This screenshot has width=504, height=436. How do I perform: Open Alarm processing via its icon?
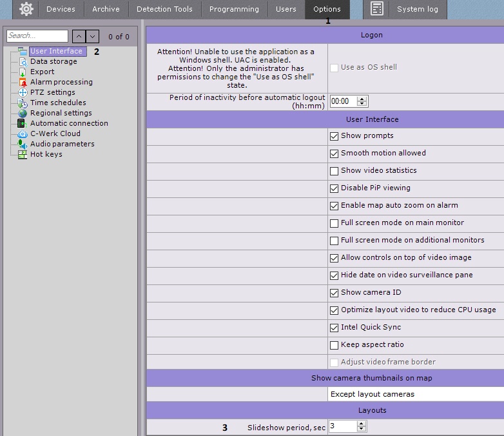click(x=23, y=83)
